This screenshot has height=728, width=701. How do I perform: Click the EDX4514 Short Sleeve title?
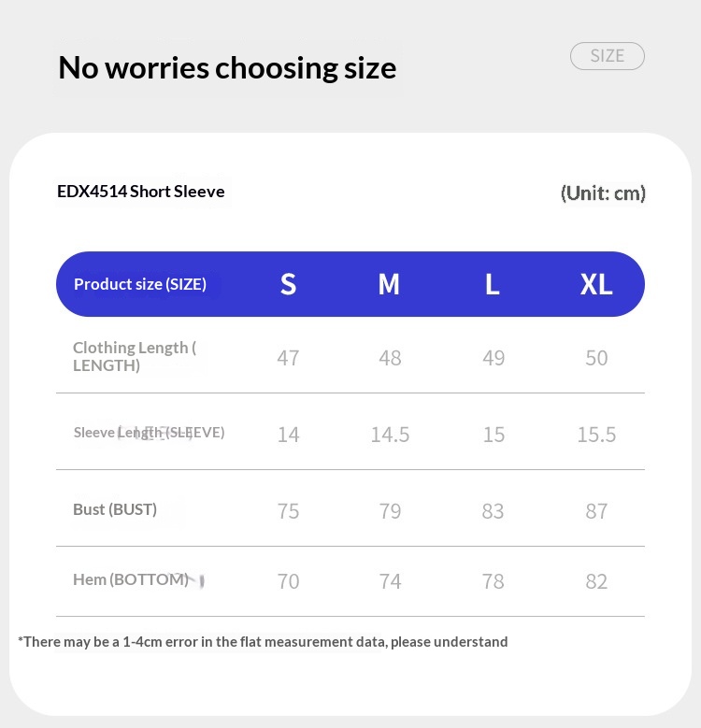coord(141,192)
